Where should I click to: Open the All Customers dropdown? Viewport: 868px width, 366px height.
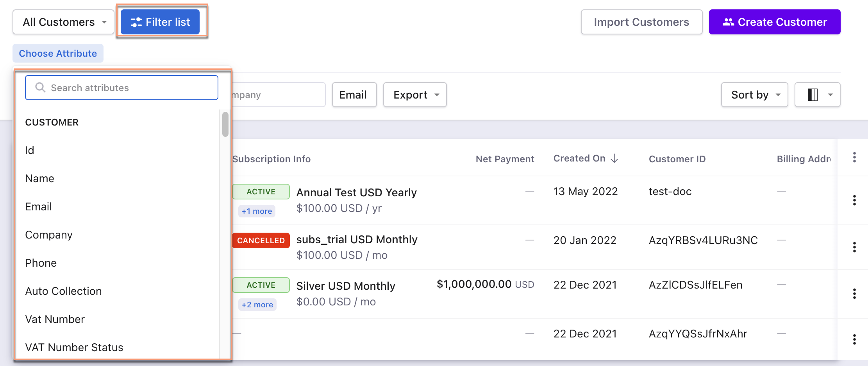pos(63,22)
